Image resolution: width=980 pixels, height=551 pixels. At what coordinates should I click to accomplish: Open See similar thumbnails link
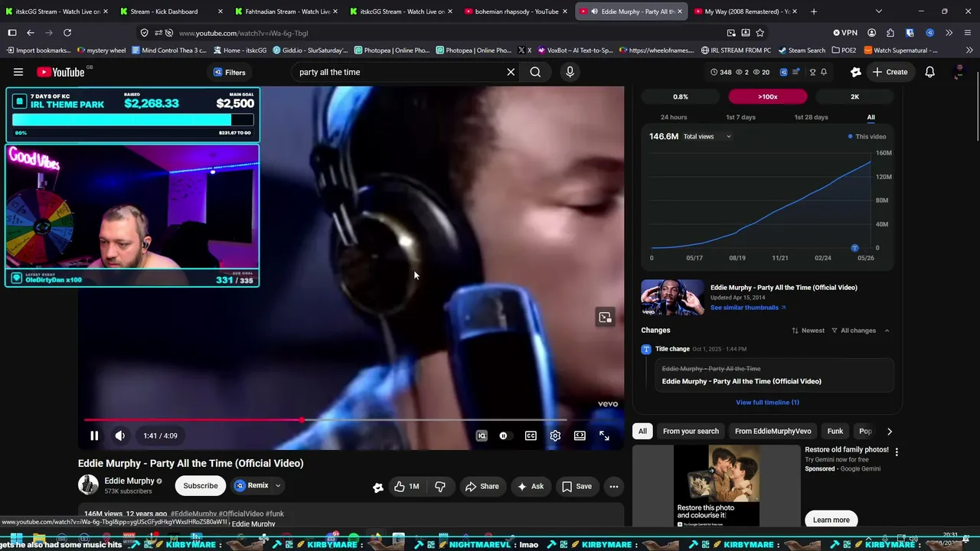pyautogui.click(x=748, y=308)
